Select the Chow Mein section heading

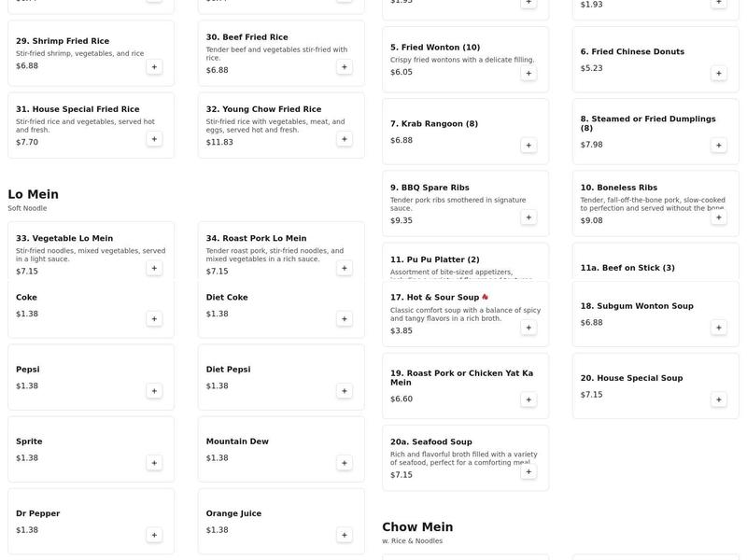click(x=417, y=526)
